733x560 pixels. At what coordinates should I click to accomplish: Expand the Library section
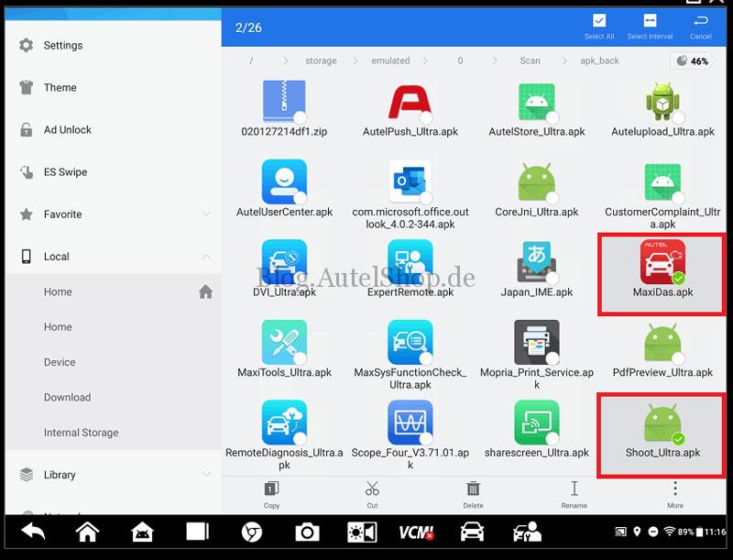pyautogui.click(x=206, y=475)
